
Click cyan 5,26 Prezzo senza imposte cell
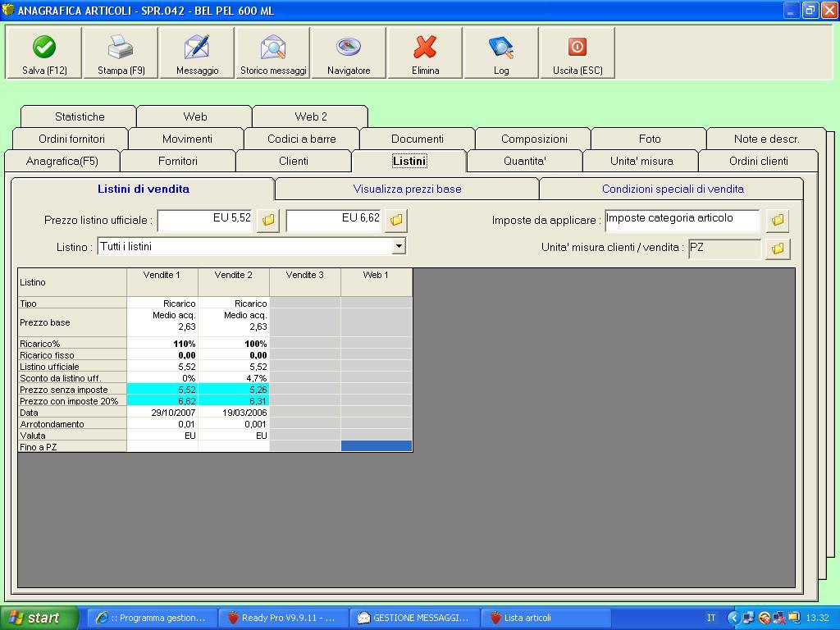pos(234,390)
